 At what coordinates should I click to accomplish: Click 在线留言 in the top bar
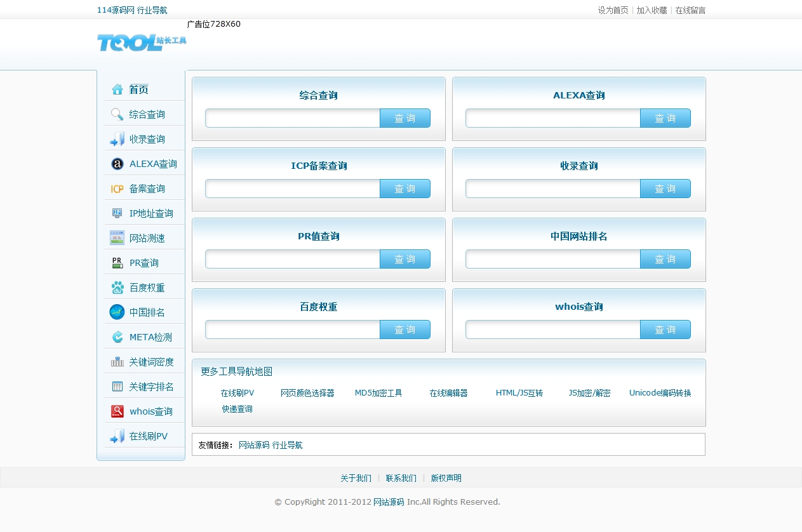[x=690, y=10]
